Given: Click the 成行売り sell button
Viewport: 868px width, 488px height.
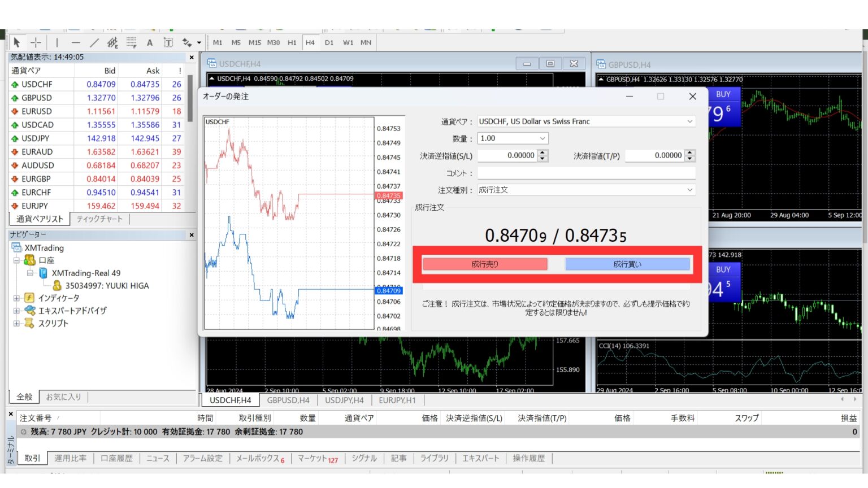Looking at the screenshot, I should click(x=485, y=264).
